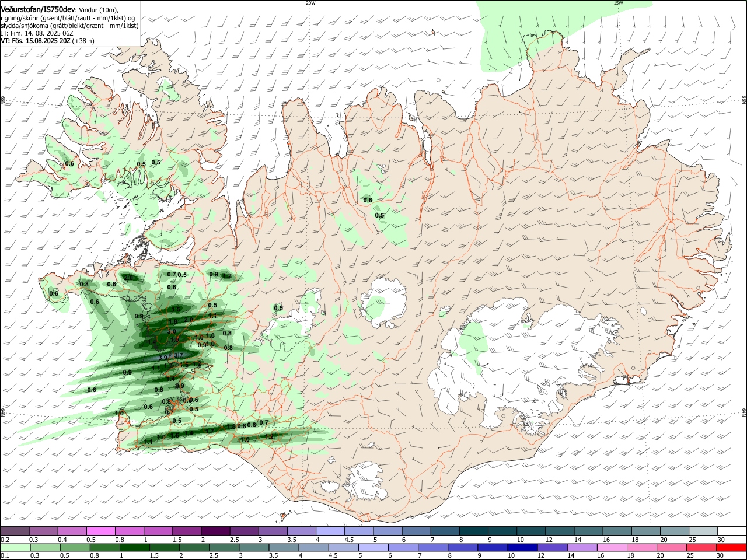Click the pale green 0.1–0.3 rain legend swatch
Screen dimensions: 747x560
(16, 547)
